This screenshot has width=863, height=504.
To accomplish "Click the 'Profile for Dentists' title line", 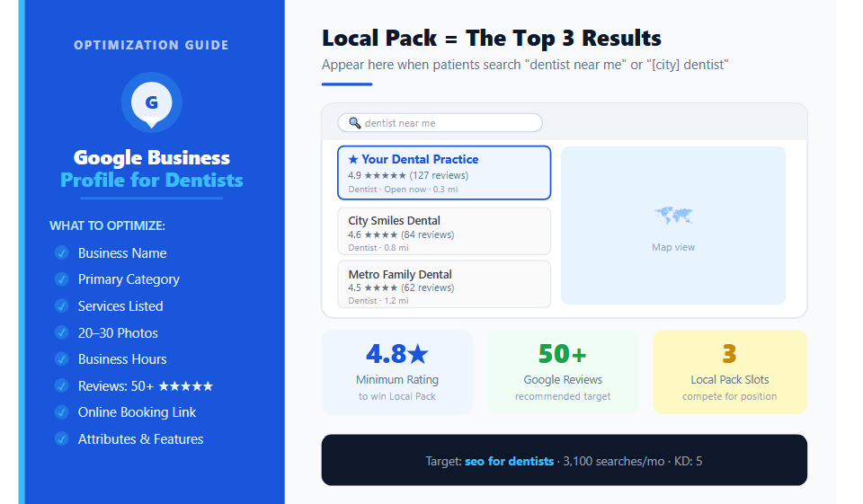I will pos(151,180).
